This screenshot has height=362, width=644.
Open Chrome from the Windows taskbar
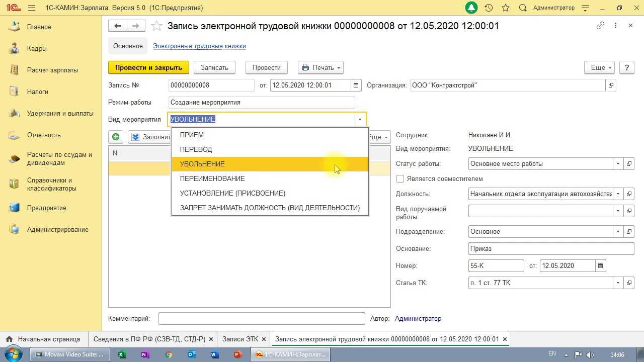[169, 354]
